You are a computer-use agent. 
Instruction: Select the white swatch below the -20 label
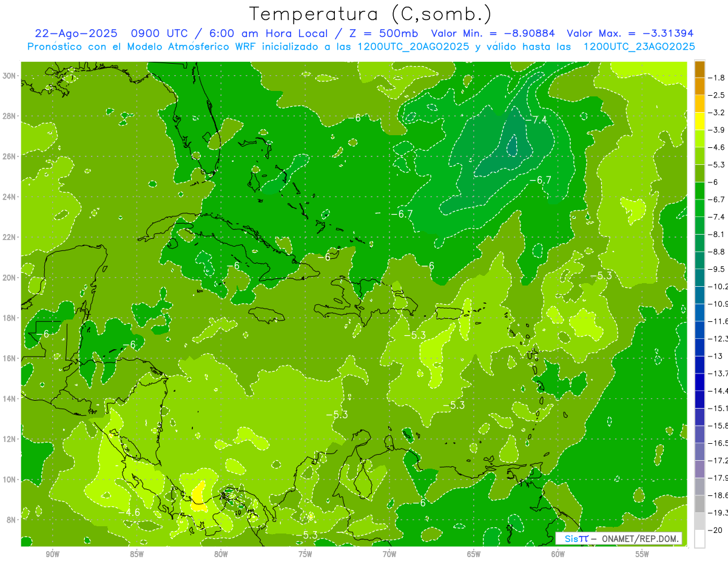(x=699, y=538)
